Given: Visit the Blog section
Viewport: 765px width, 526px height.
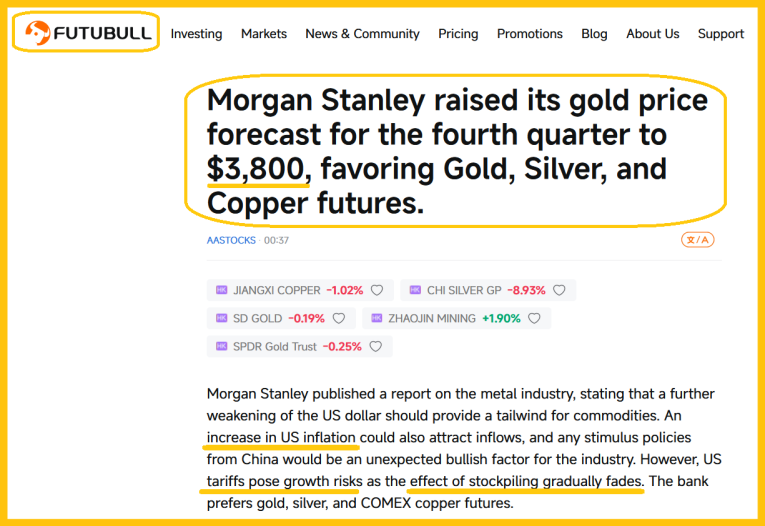Looking at the screenshot, I should click(594, 34).
